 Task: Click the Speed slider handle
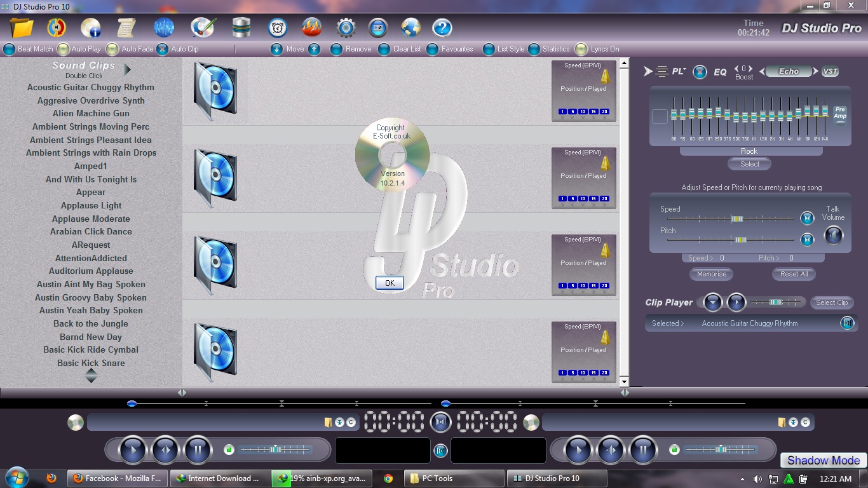point(736,219)
